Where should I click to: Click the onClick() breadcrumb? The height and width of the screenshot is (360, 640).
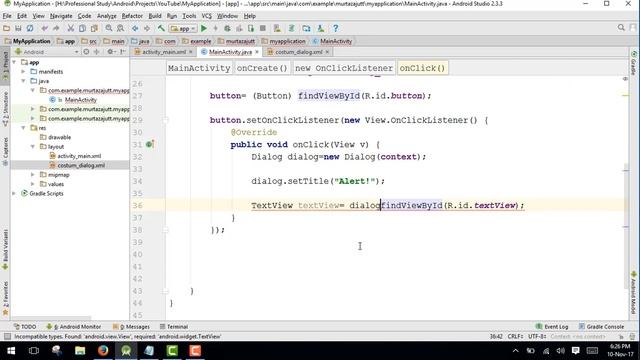pos(422,68)
